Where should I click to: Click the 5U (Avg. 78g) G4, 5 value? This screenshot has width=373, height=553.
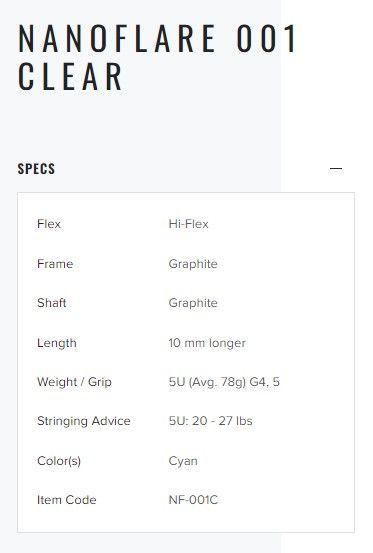coord(224,382)
